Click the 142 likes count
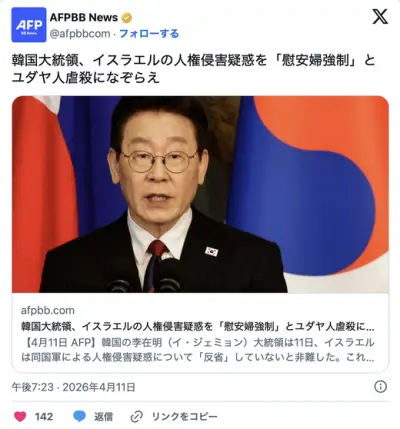The height and width of the screenshot is (429, 400). 44,417
